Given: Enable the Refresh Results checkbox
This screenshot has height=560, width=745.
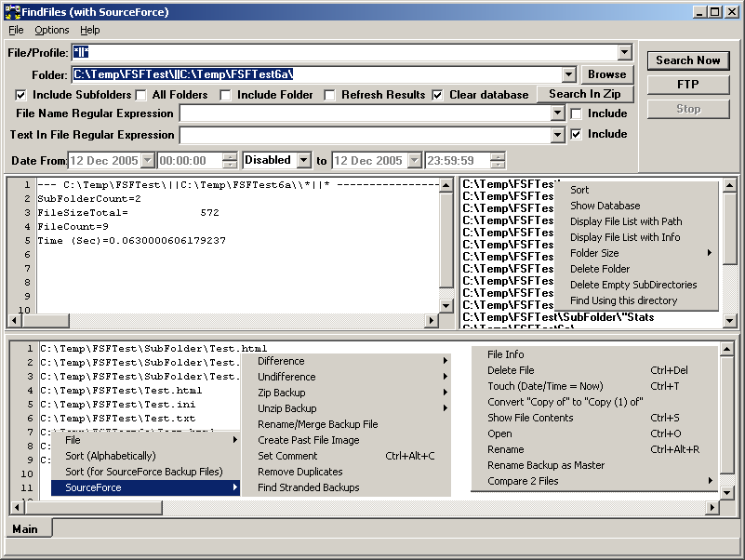Looking at the screenshot, I should click(x=329, y=95).
